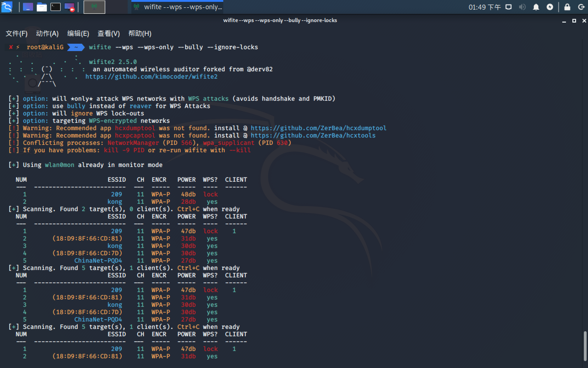
Task: Click the green 'WPS attacks' text
Action: click(x=208, y=99)
